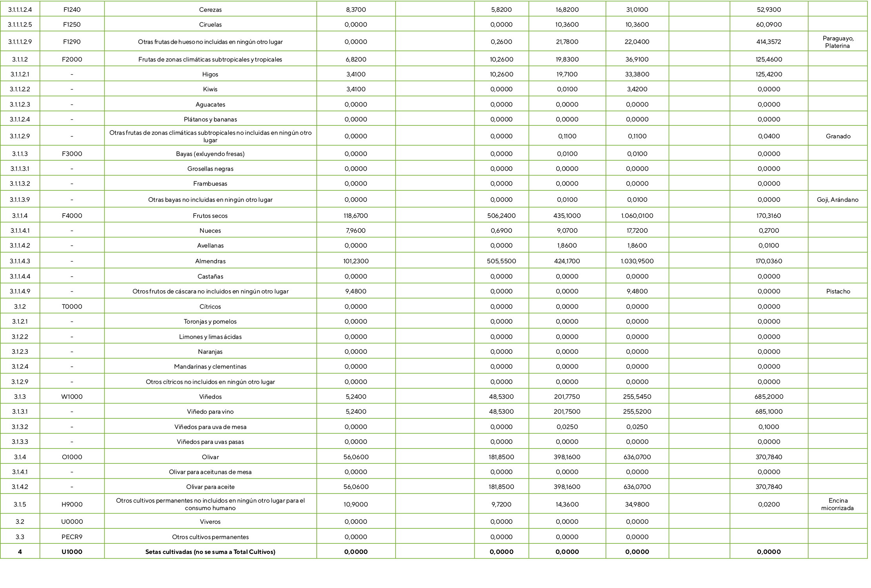Click the Encina micorrizada note cell
The image size is (871, 588).
click(x=839, y=504)
